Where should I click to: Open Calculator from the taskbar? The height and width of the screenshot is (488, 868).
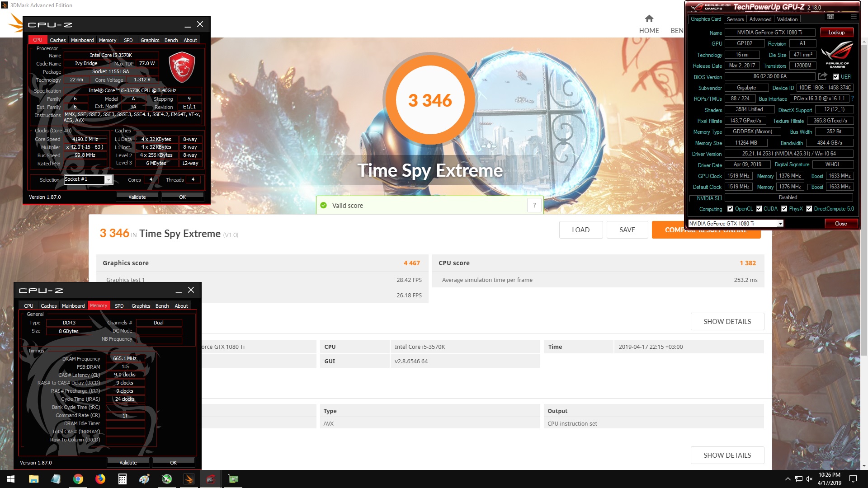pos(122,479)
